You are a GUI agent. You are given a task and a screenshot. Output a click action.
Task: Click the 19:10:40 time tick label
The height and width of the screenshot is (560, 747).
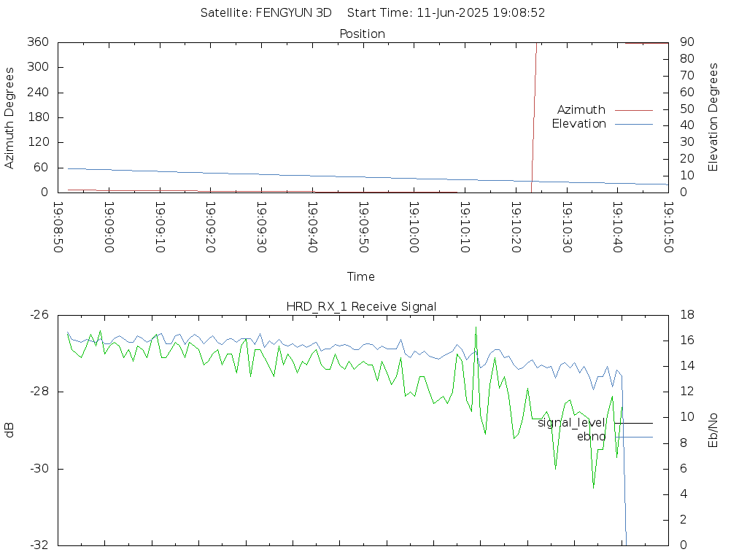[x=617, y=227]
